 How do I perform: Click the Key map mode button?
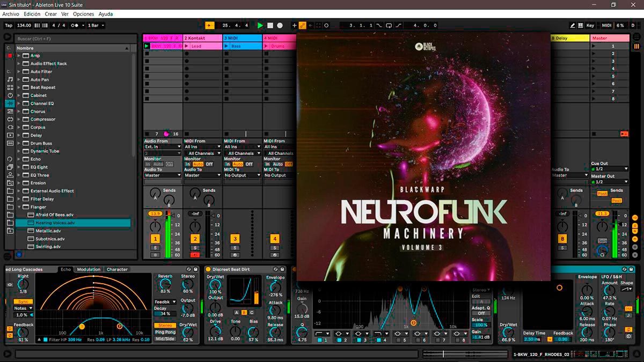[x=590, y=25]
